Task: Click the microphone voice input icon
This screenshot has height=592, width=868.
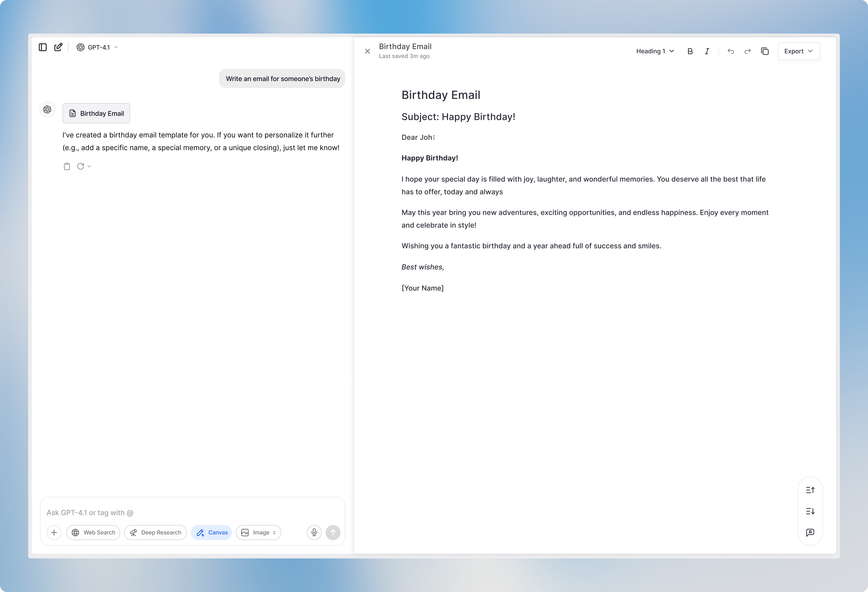Action: tap(314, 532)
